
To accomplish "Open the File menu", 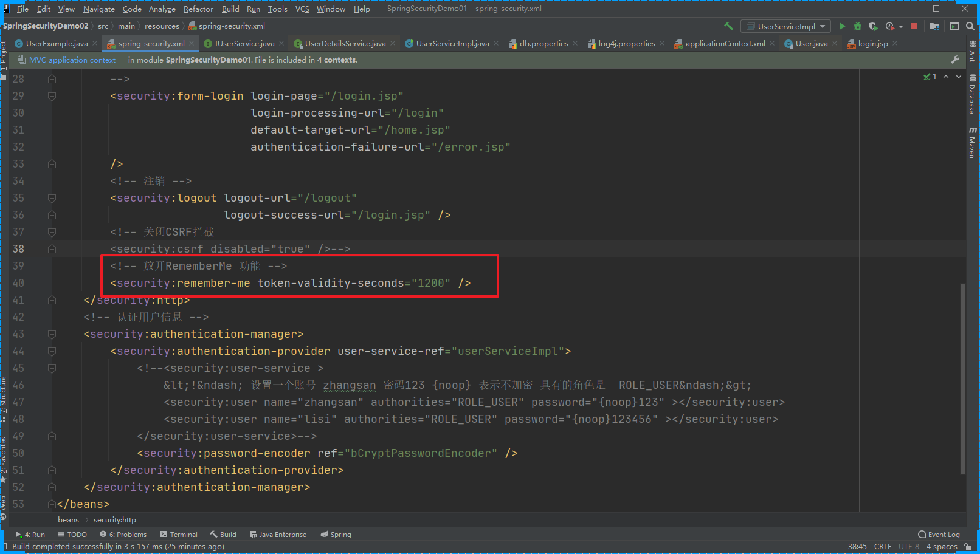I will click(22, 9).
